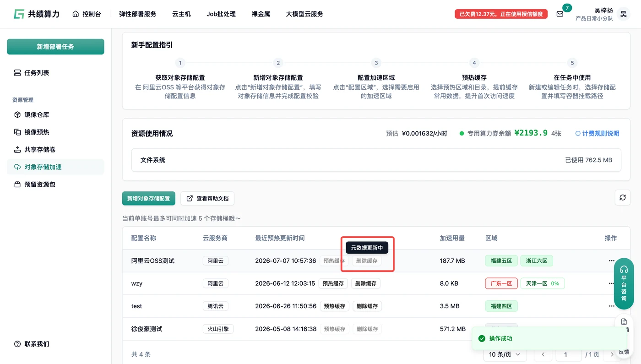Open 预留资源包 in the sidebar
Viewport: 641px width, 364px height.
coord(55,184)
